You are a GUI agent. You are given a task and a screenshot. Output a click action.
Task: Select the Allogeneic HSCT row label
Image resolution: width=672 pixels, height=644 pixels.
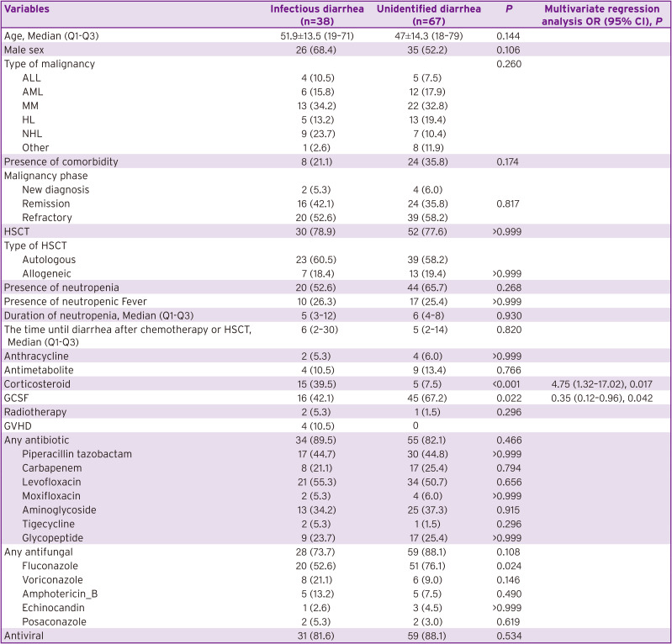46,274
